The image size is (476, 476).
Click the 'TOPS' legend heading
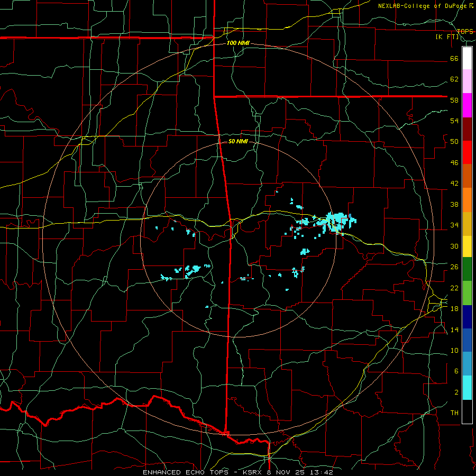click(x=465, y=31)
